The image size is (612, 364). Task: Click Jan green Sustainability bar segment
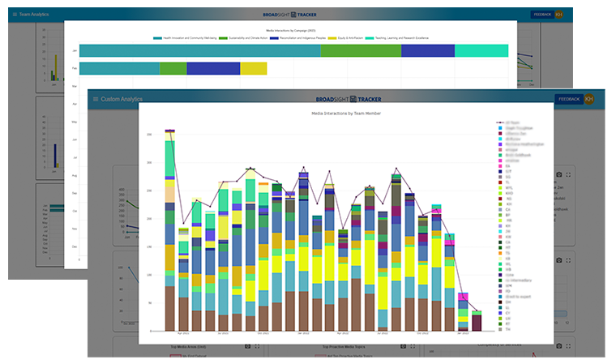click(x=361, y=51)
